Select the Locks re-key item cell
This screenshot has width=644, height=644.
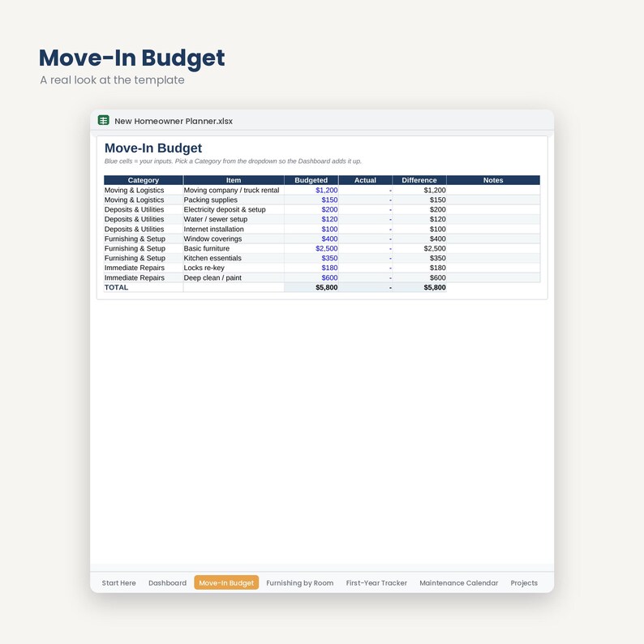234,268
